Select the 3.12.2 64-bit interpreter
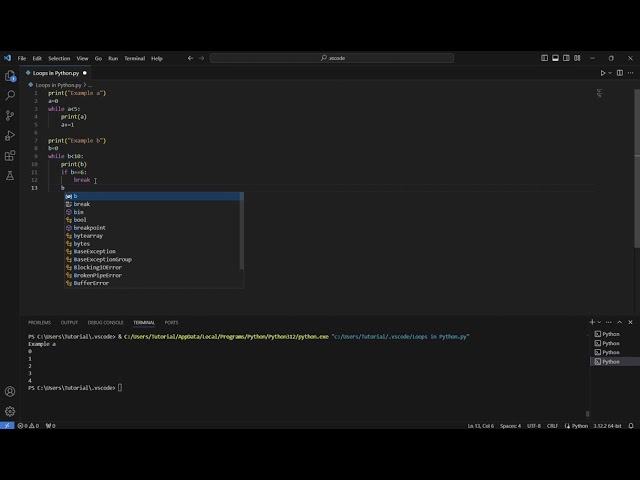Screen dimensions: 640x480 point(607,426)
